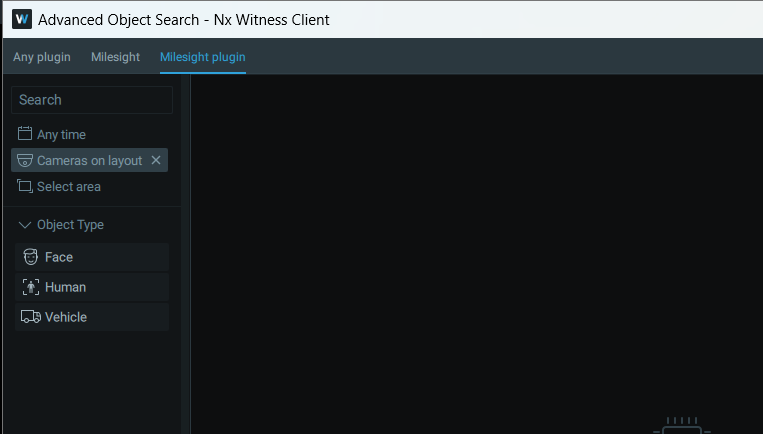Viewport: 763px width, 434px height.
Task: Open the Cameras on layout filter
Action: pyautogui.click(x=90, y=160)
